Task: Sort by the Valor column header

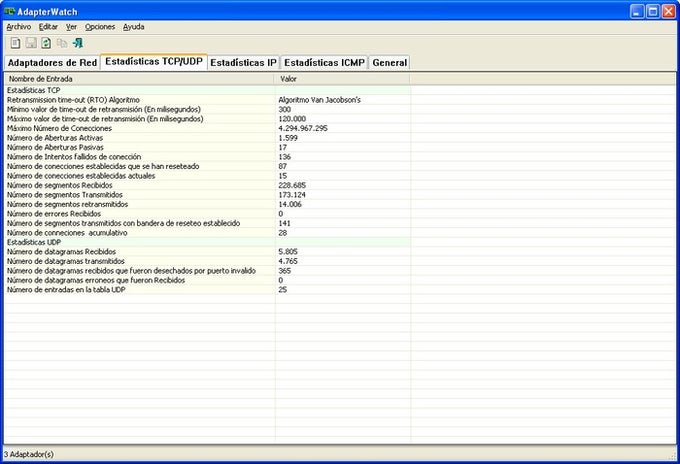Action: pos(343,79)
